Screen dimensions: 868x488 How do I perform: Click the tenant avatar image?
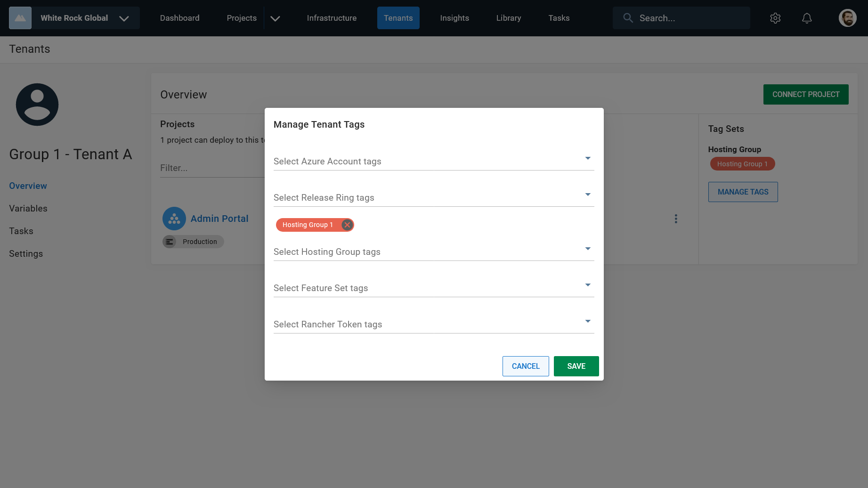[37, 105]
